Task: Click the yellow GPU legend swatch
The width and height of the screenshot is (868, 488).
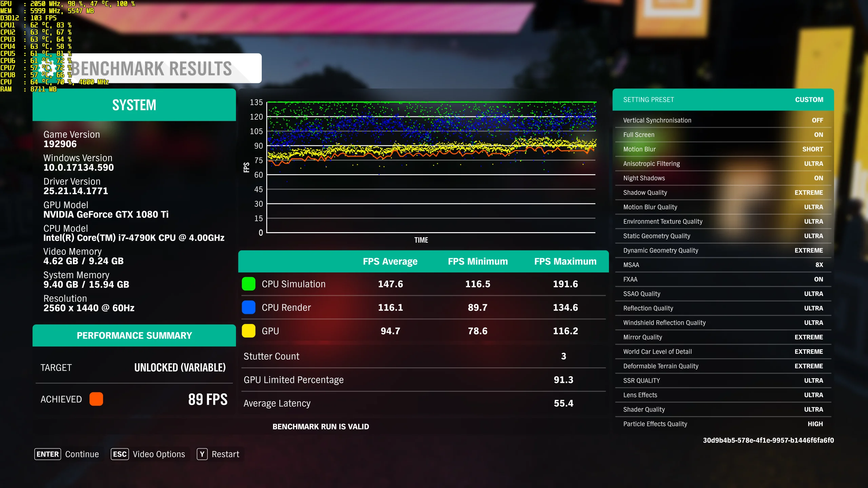Action: [x=249, y=331]
